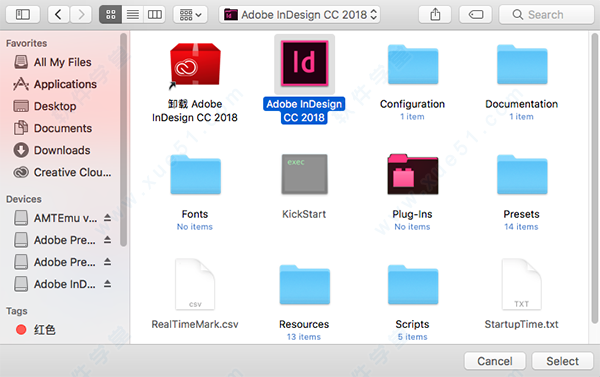This screenshot has height=377, width=600.
Task: Select the KickStart exec file
Action: [305, 174]
